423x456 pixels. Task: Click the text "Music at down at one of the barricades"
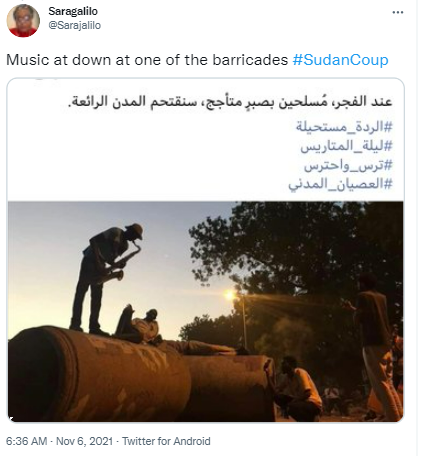[x=147, y=60]
